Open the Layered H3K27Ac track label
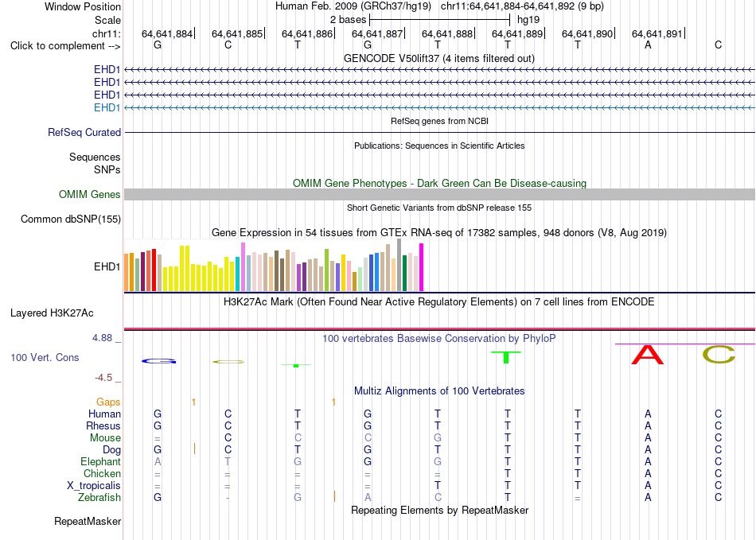The image size is (756, 540). click(52, 313)
